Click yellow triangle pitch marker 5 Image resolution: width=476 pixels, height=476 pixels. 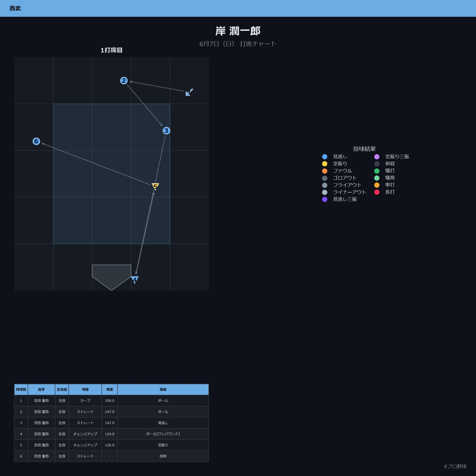point(155,186)
